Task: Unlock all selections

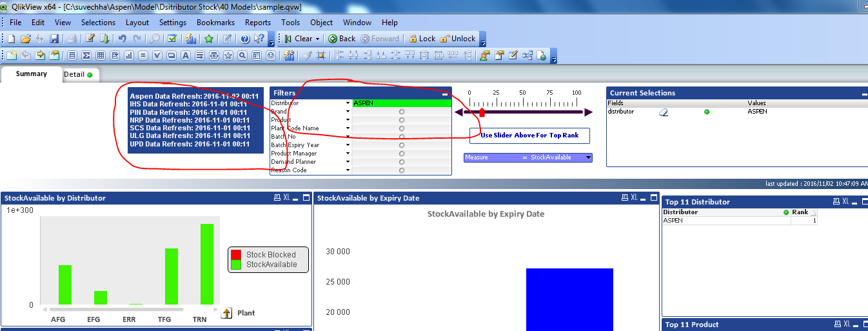Action: (x=458, y=39)
